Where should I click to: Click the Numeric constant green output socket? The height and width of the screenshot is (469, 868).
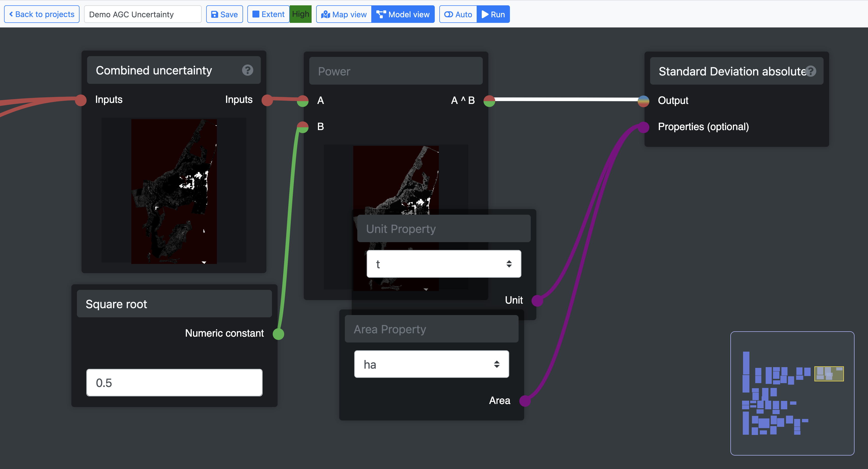click(x=278, y=334)
